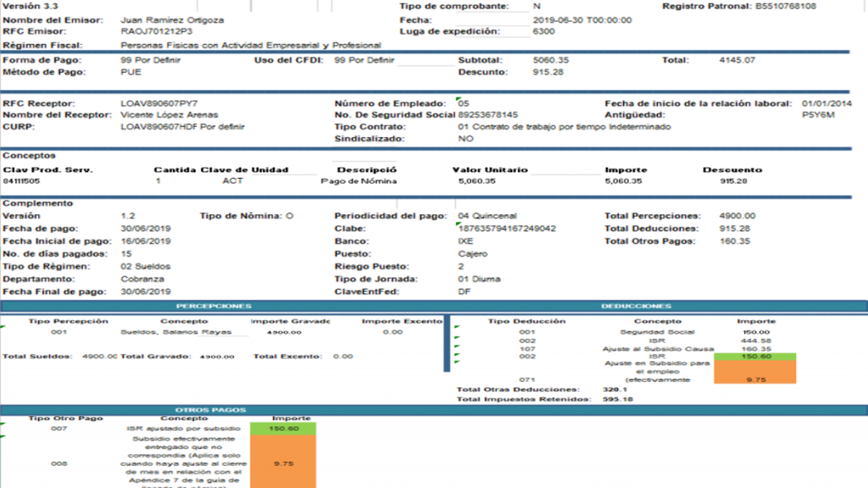The image size is (868, 488).
Task: Click the value next to Subtotal label
Action: click(551, 60)
